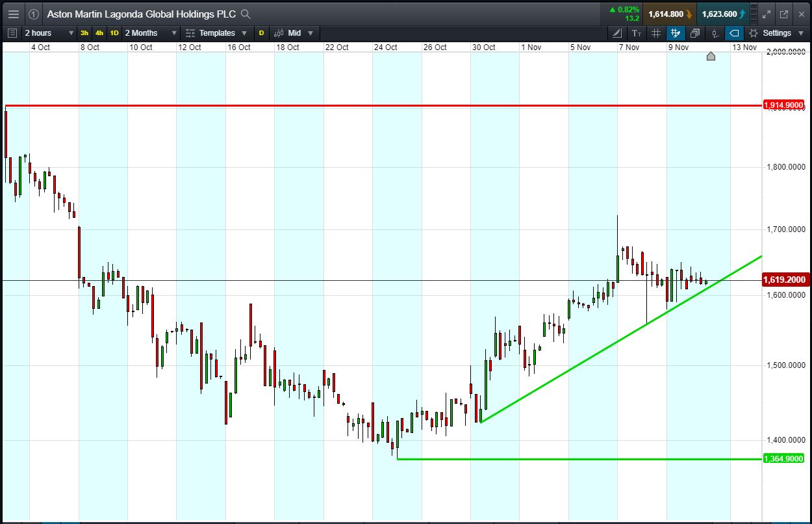This screenshot has height=524, width=812.
Task: Click the 16 Oct date label
Action: [x=239, y=47]
